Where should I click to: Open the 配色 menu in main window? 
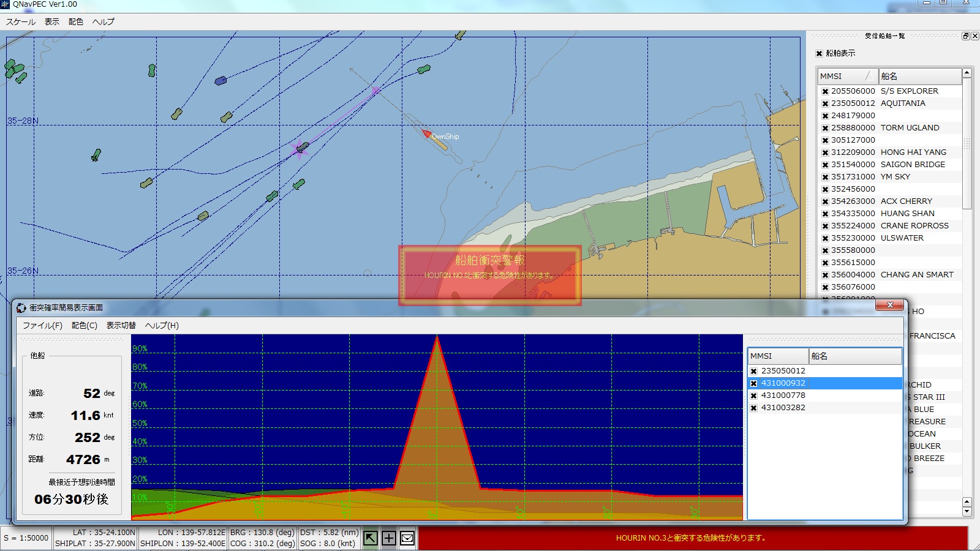click(76, 21)
